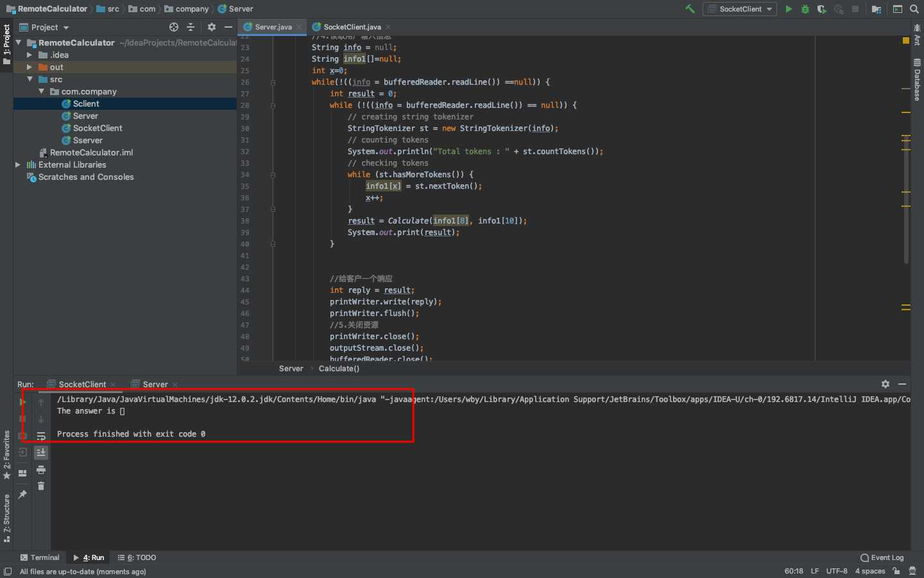Collapse the RemoteCalculator project root
The image size is (924, 578).
tap(19, 42)
